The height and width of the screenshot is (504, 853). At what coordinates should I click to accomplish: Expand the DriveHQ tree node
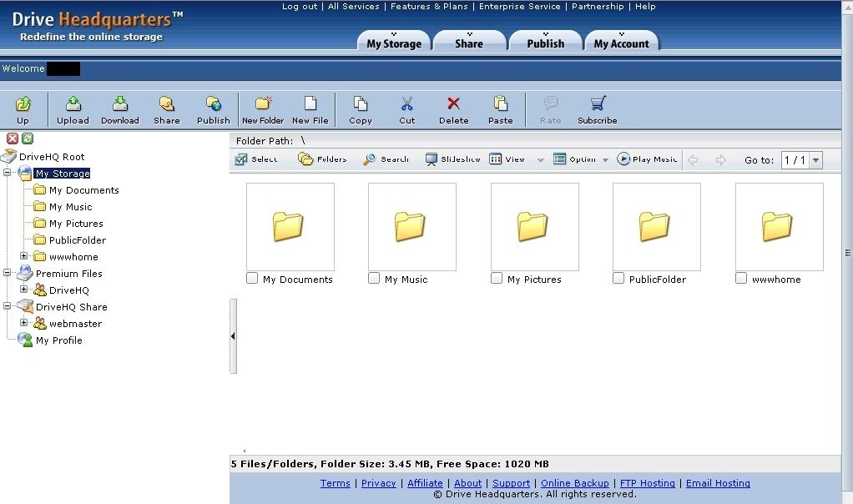tap(23, 290)
